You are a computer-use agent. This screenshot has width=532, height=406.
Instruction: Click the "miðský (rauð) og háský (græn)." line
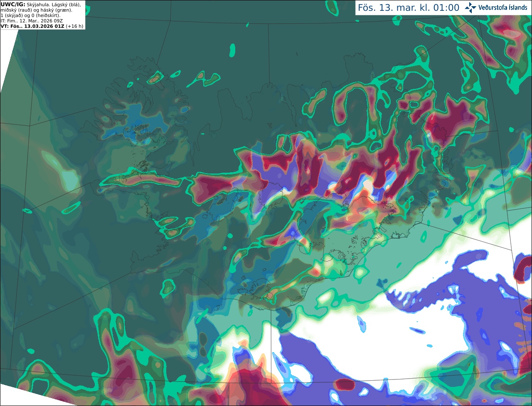[x=36, y=10]
